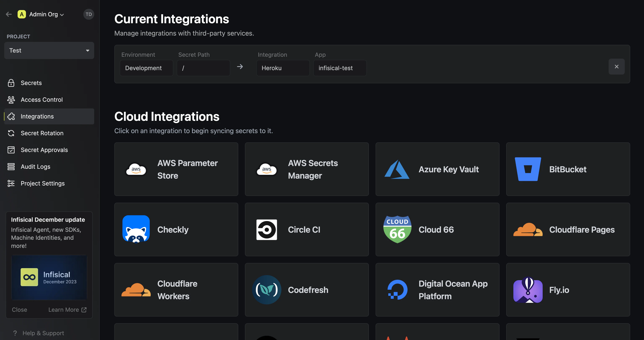Click the Audit Logs list icon
Image resolution: width=644 pixels, height=340 pixels.
pos(11,167)
